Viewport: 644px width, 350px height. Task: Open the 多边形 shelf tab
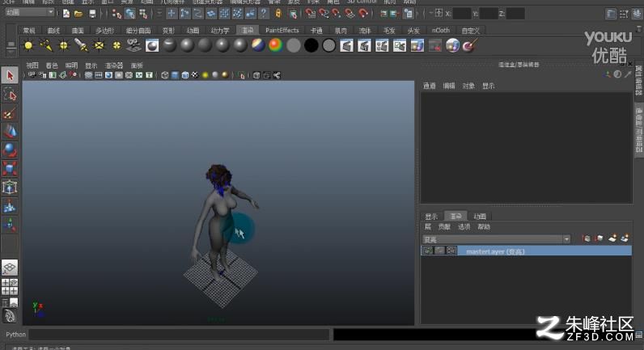point(104,31)
